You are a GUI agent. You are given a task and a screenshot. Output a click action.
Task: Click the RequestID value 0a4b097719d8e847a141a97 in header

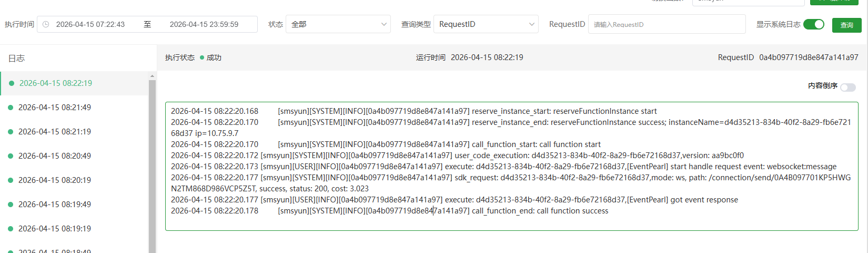pyautogui.click(x=808, y=57)
